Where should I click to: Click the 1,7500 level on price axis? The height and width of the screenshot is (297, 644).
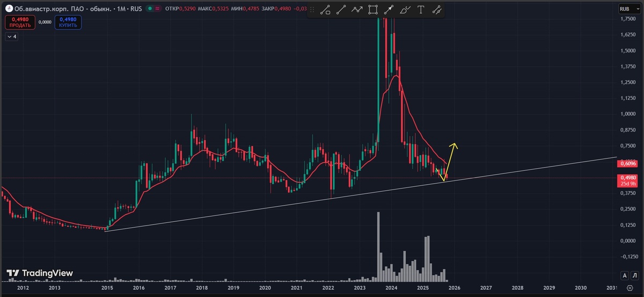tap(627, 19)
